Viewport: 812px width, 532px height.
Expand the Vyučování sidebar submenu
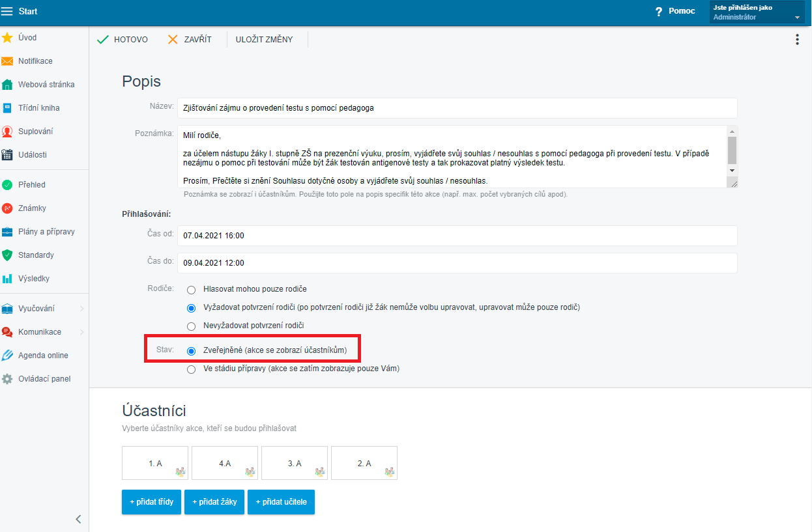pos(81,309)
